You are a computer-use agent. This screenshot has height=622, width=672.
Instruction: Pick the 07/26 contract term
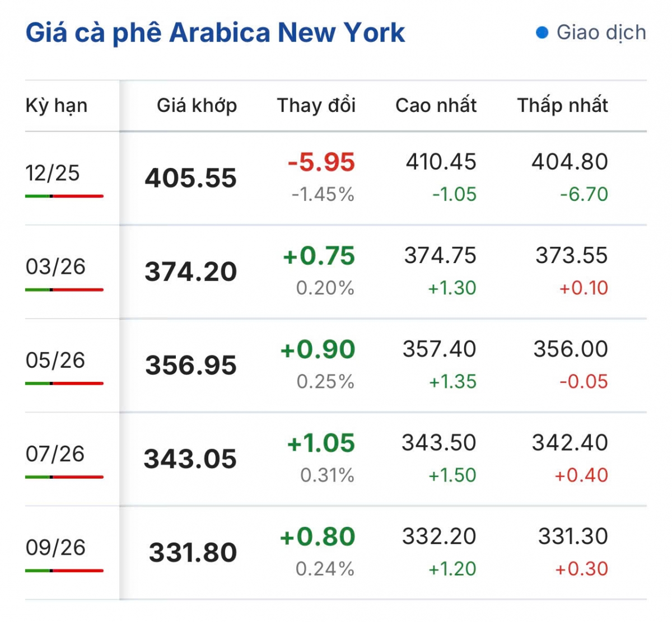tap(55, 453)
